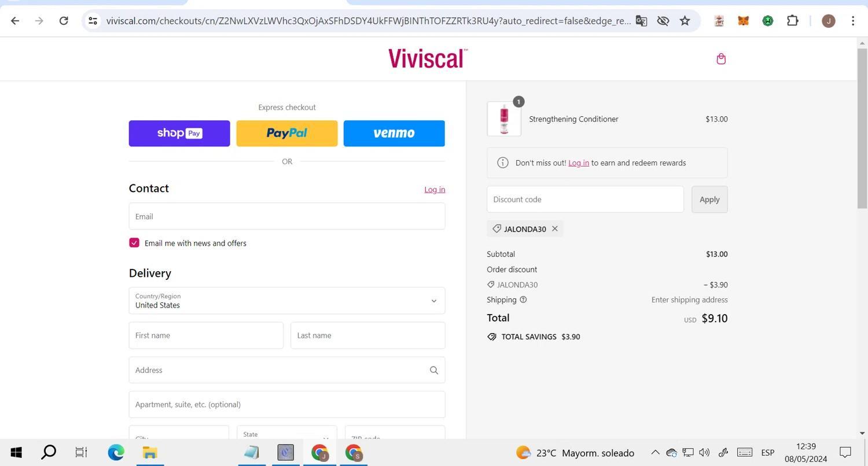The width and height of the screenshot is (868, 466).
Task: Open the notification center icon
Action: tap(845, 453)
